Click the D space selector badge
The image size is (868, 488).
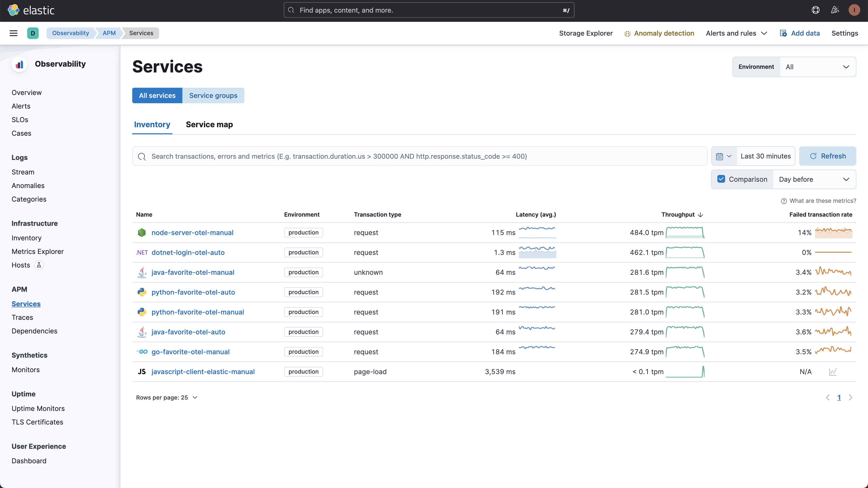coord(33,33)
